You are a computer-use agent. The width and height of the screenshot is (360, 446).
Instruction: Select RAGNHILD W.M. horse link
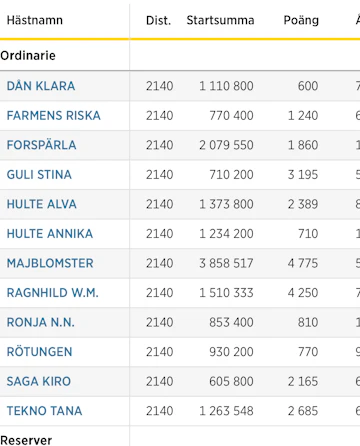click(x=52, y=293)
